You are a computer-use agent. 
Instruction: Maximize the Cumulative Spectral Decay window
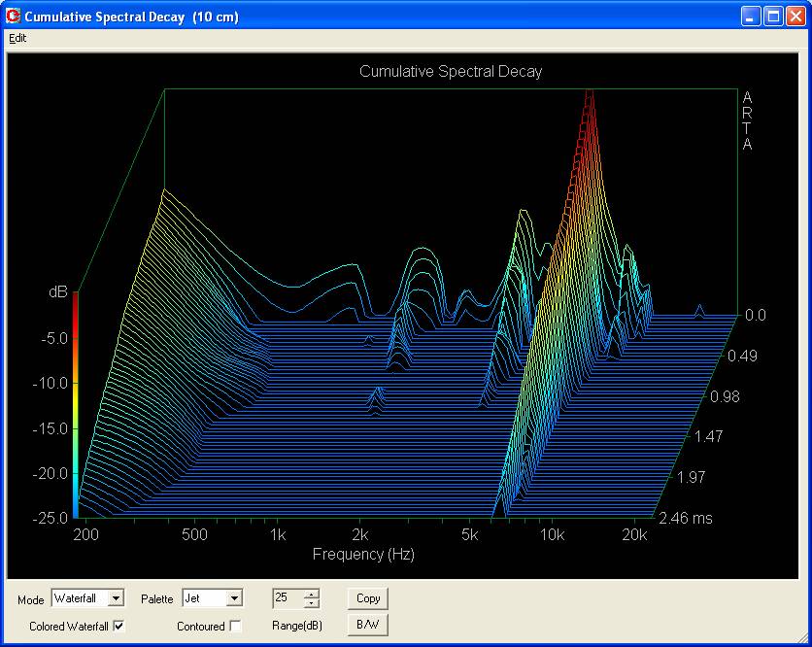click(773, 17)
